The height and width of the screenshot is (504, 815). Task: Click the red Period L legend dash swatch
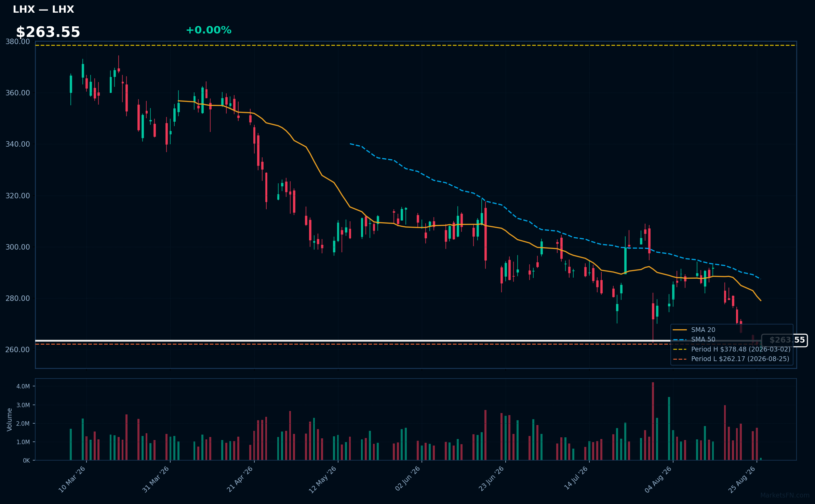pos(680,359)
